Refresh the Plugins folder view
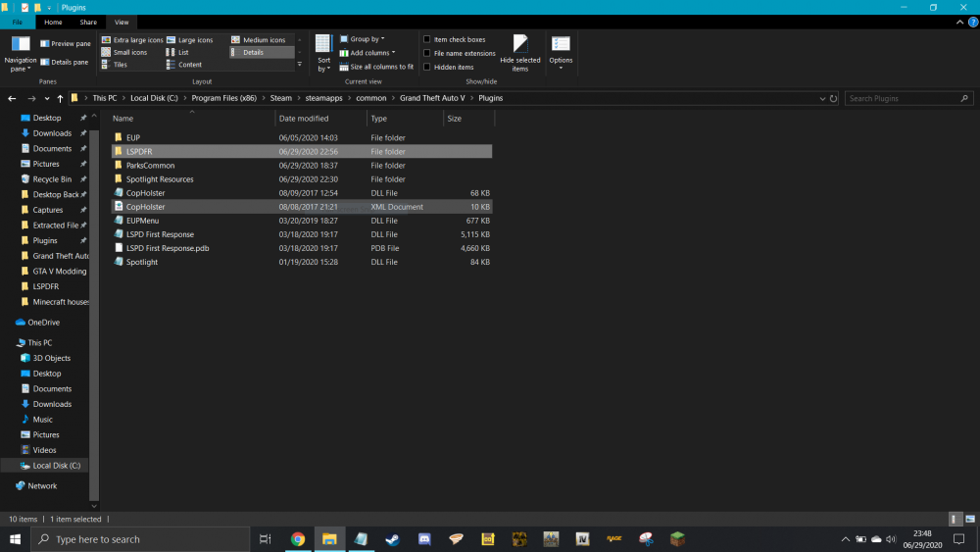980x552 pixels. 833,98
